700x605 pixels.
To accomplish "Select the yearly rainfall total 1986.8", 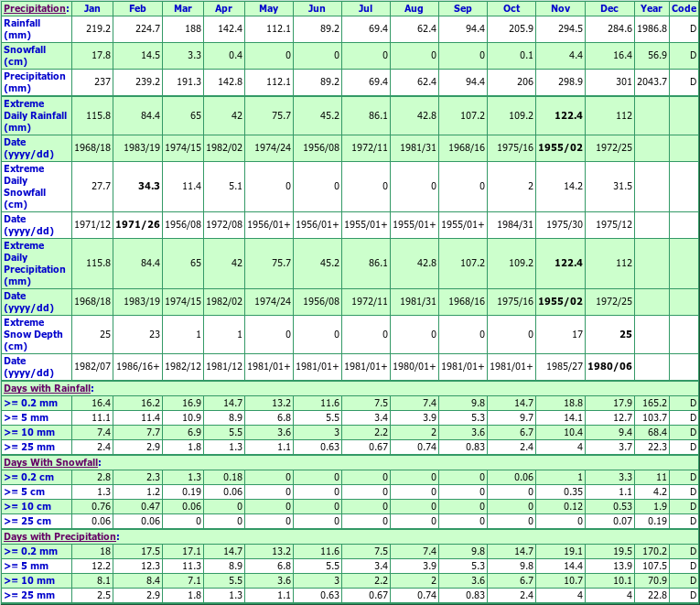I will [652, 28].
